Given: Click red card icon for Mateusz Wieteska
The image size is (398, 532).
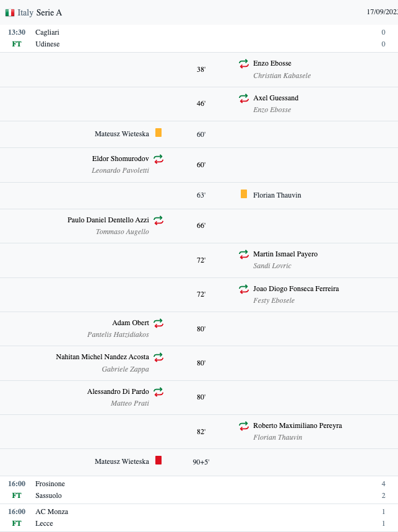Looking at the screenshot, I should click(x=158, y=460).
